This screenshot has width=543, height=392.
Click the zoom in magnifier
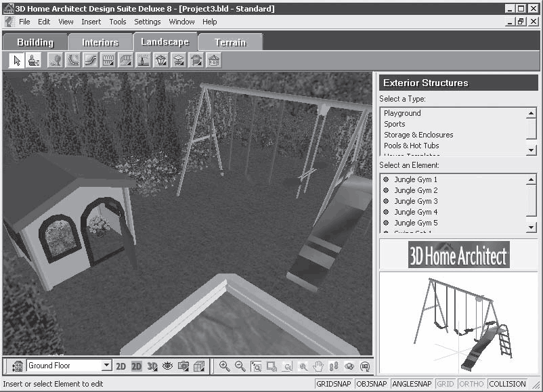tap(224, 366)
